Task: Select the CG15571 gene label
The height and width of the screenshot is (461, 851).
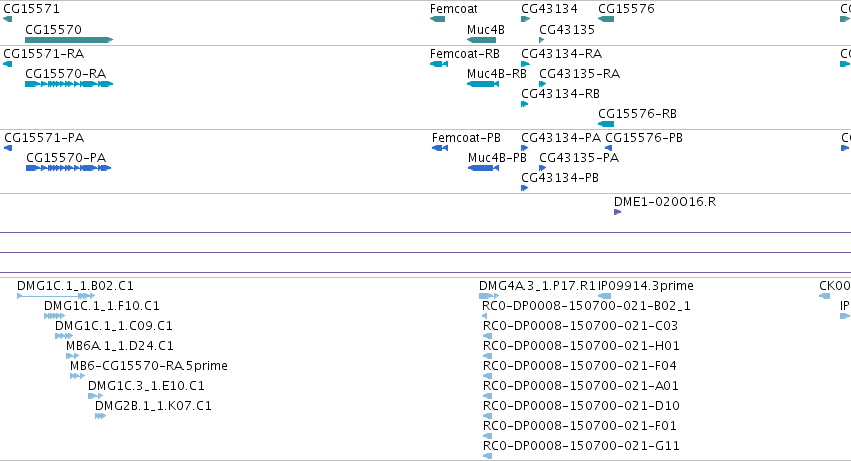Action: 31,9
